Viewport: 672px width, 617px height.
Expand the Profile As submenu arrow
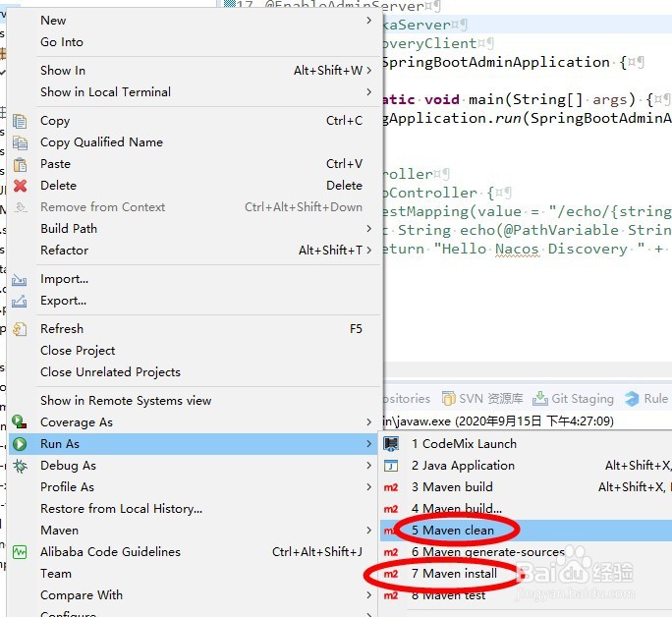coord(369,486)
